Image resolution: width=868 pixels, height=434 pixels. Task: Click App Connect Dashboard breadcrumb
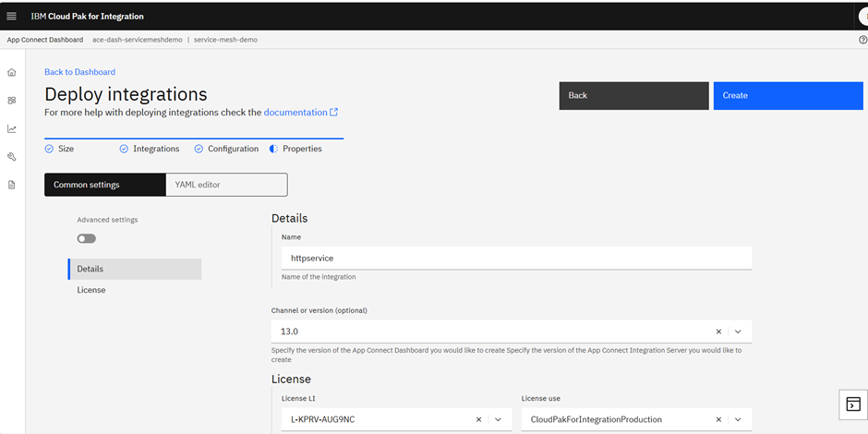coord(45,40)
